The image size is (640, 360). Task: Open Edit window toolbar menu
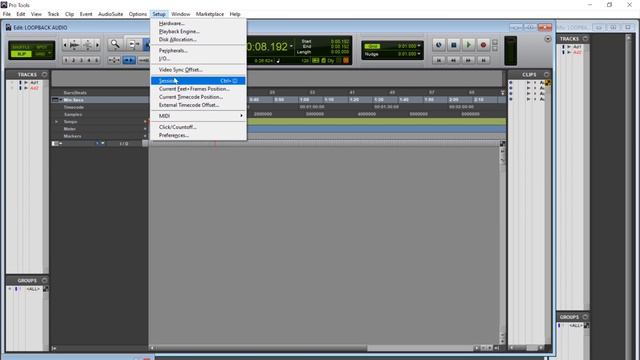(x=548, y=39)
